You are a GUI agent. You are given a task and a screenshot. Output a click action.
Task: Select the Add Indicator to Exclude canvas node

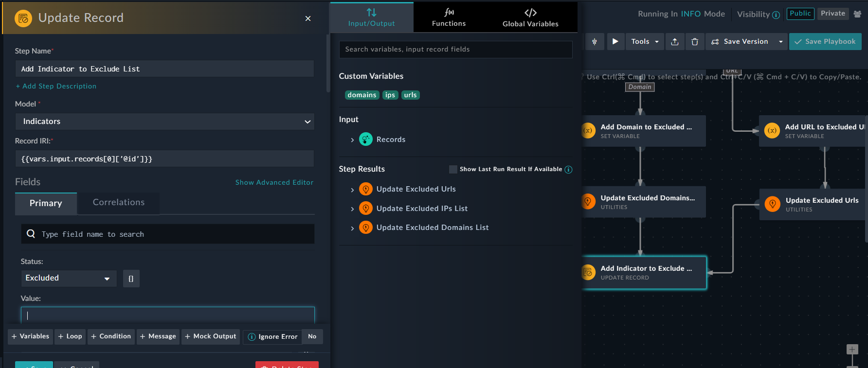coord(644,272)
